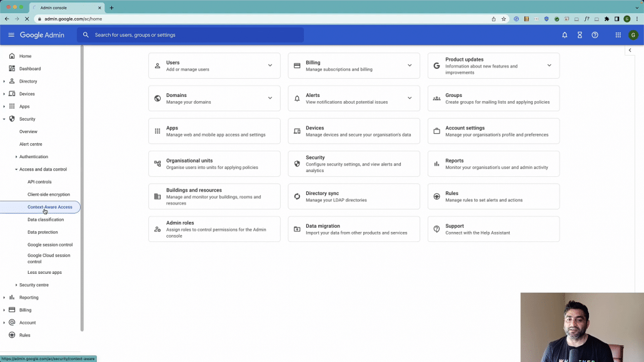Collapse Access and data control arrow

click(16, 169)
